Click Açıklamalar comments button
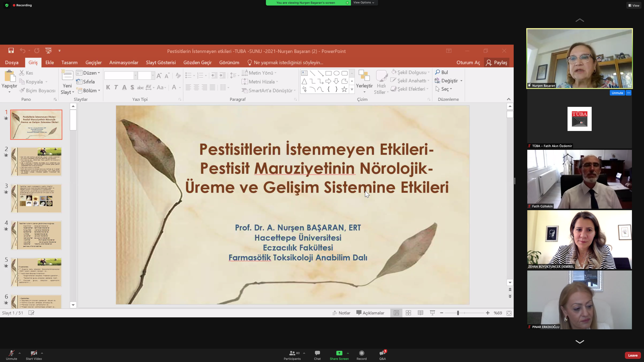 pyautogui.click(x=370, y=313)
